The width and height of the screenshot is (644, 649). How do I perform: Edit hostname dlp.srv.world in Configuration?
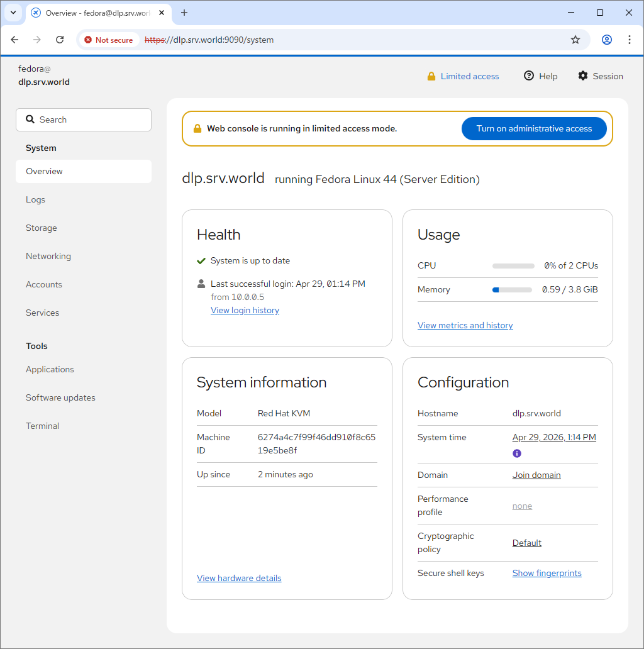(x=536, y=414)
